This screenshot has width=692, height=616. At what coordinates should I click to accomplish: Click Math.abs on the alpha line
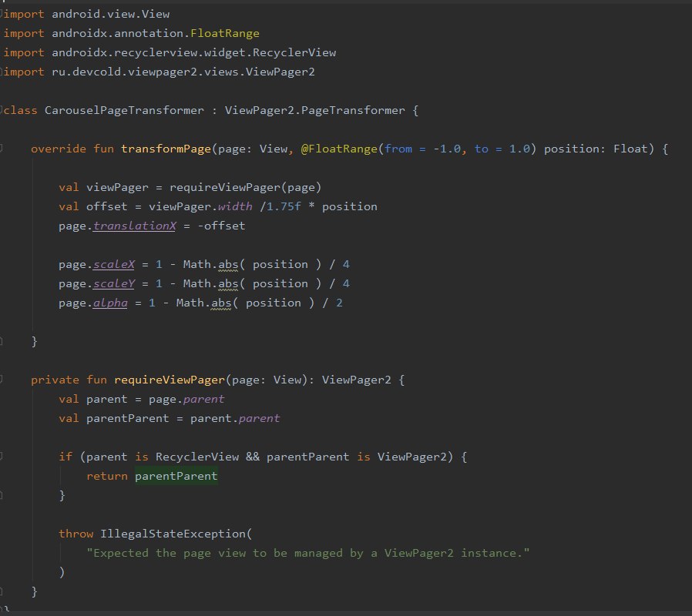[203, 303]
